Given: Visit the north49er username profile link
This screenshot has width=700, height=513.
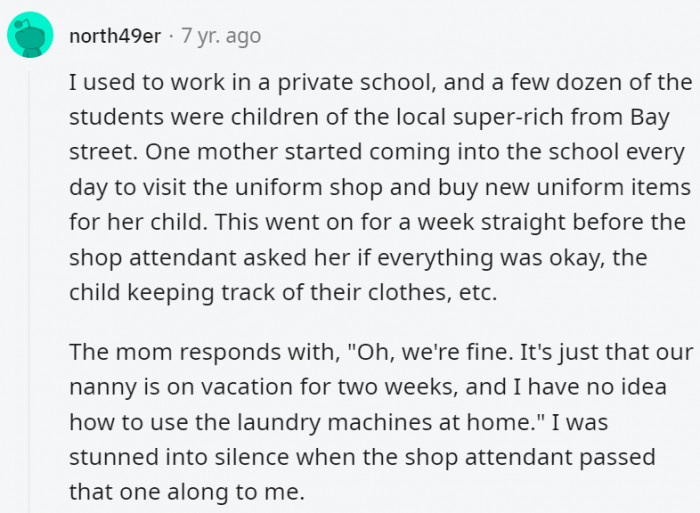Looking at the screenshot, I should [115, 36].
